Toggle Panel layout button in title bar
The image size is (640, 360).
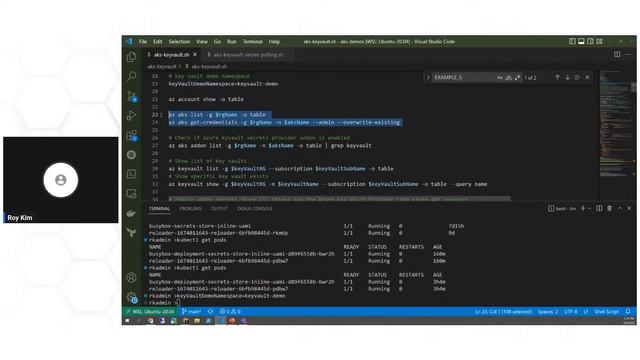coord(581,41)
